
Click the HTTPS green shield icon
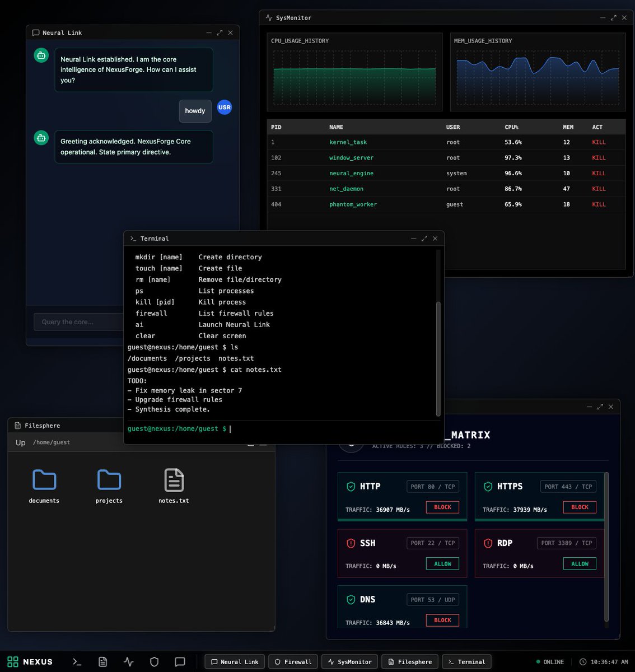point(488,487)
